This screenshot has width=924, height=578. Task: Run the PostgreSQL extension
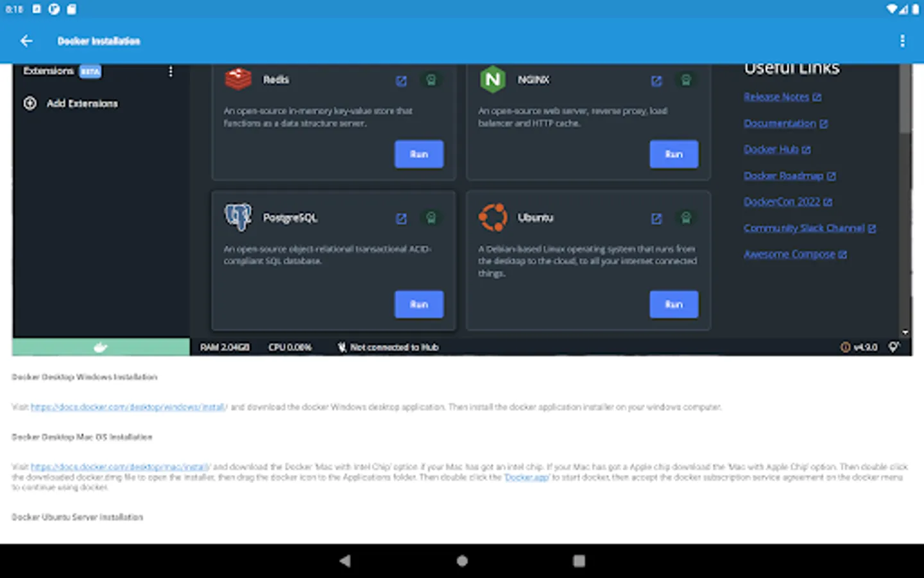418,304
